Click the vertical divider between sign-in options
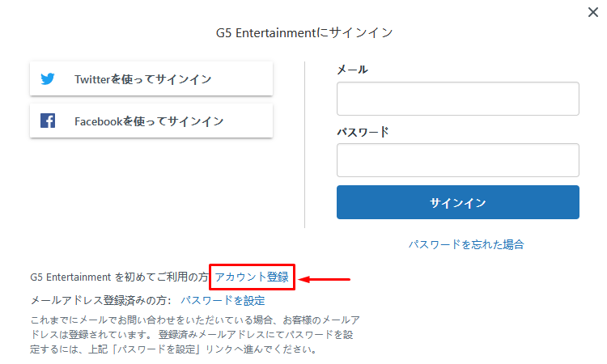Image resolution: width=607 pixels, height=364 pixels. pos(304,145)
